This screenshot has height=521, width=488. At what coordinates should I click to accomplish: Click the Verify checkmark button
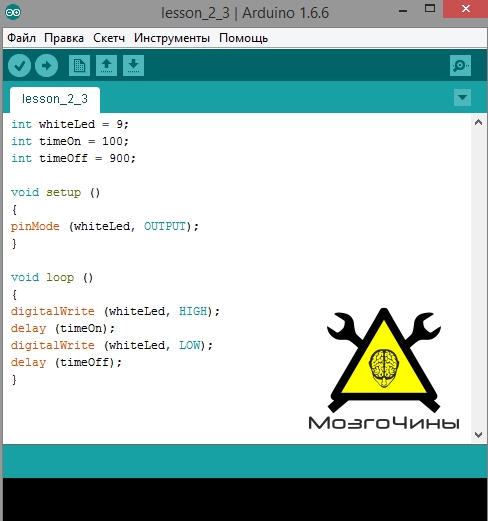(19, 66)
